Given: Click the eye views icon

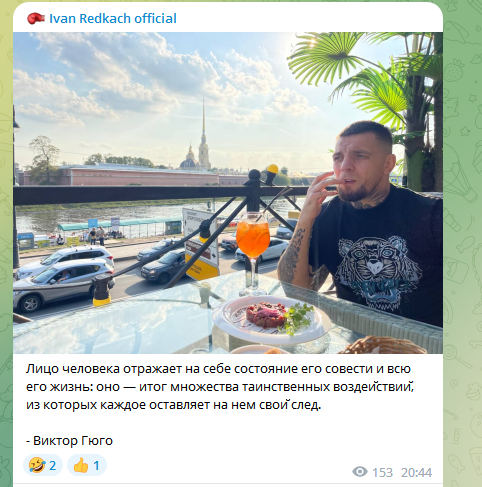Looking at the screenshot, I should [x=360, y=472].
